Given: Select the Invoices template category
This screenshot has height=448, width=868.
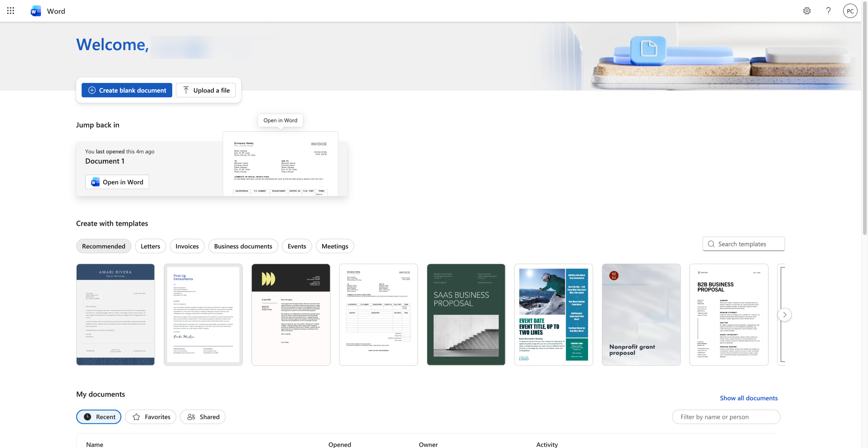Looking at the screenshot, I should point(187,246).
